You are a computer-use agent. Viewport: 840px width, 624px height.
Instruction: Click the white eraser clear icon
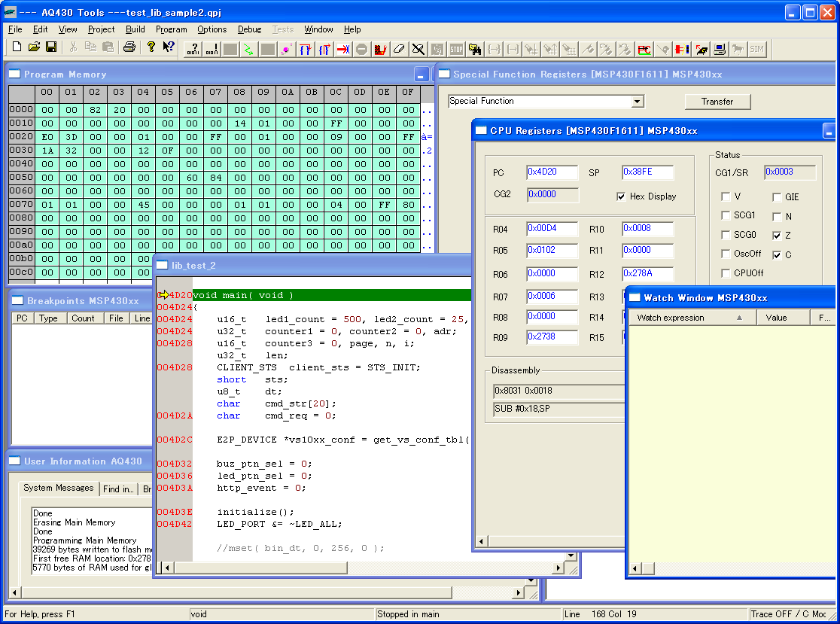tap(399, 49)
